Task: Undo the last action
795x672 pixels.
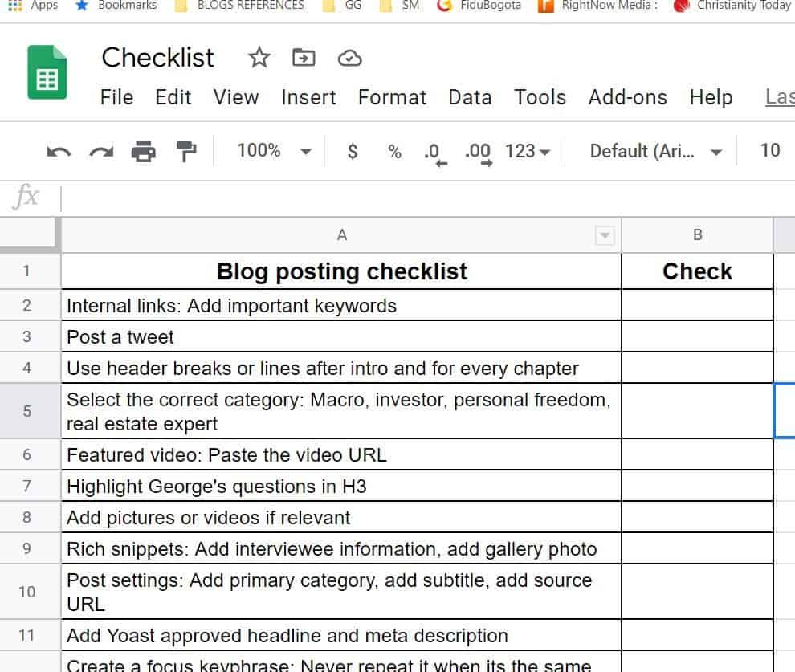Action: pyautogui.click(x=59, y=151)
